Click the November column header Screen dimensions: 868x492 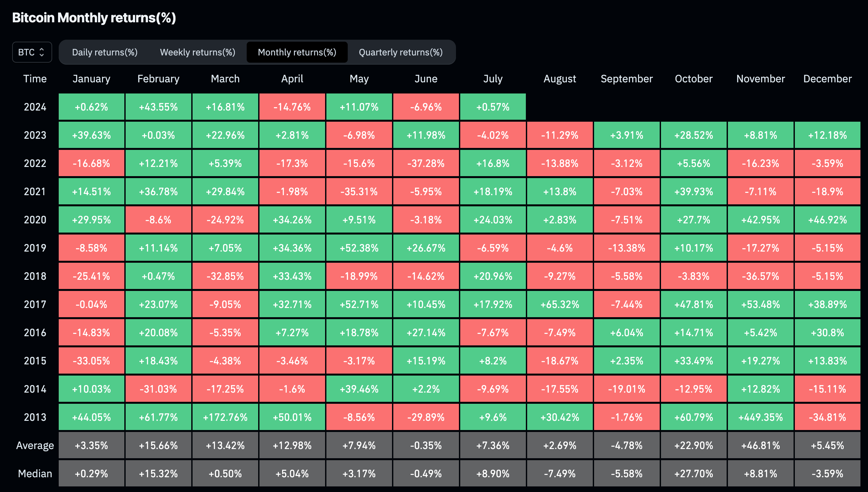[x=760, y=79]
